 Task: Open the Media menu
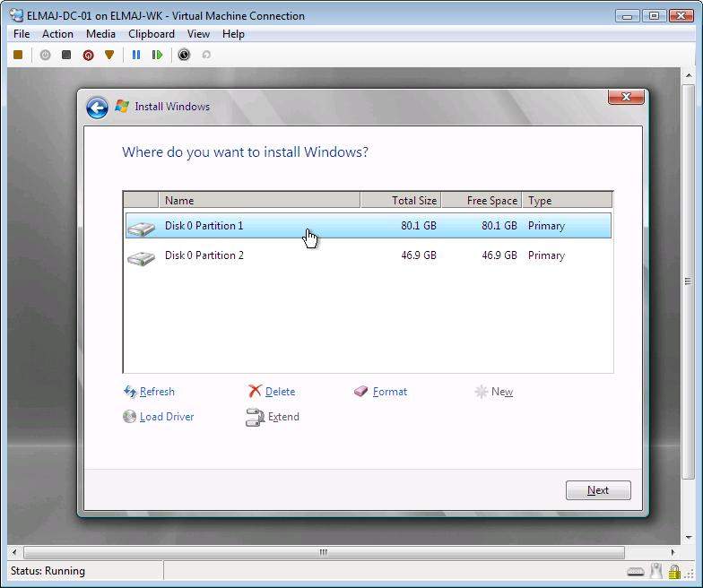[x=100, y=34]
